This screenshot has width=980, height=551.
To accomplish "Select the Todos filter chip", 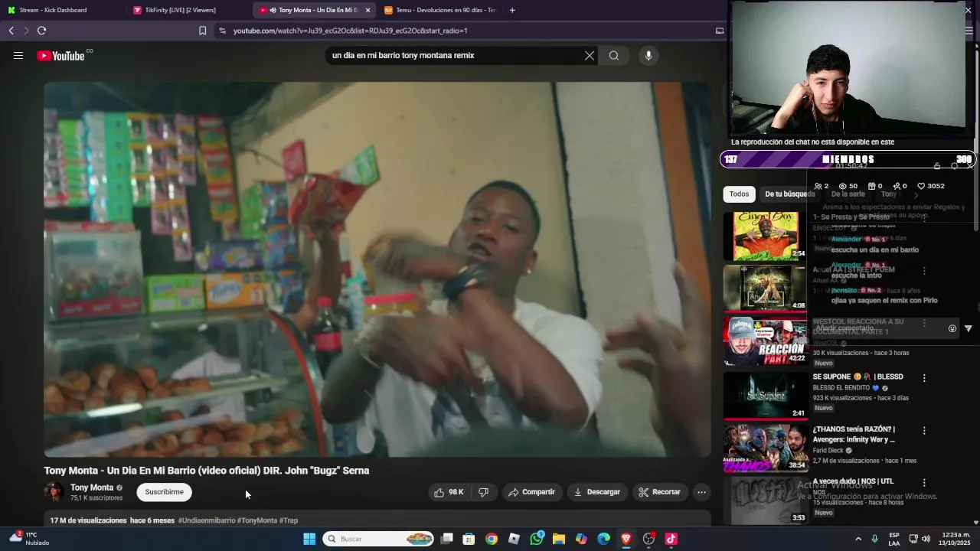I will tap(739, 194).
